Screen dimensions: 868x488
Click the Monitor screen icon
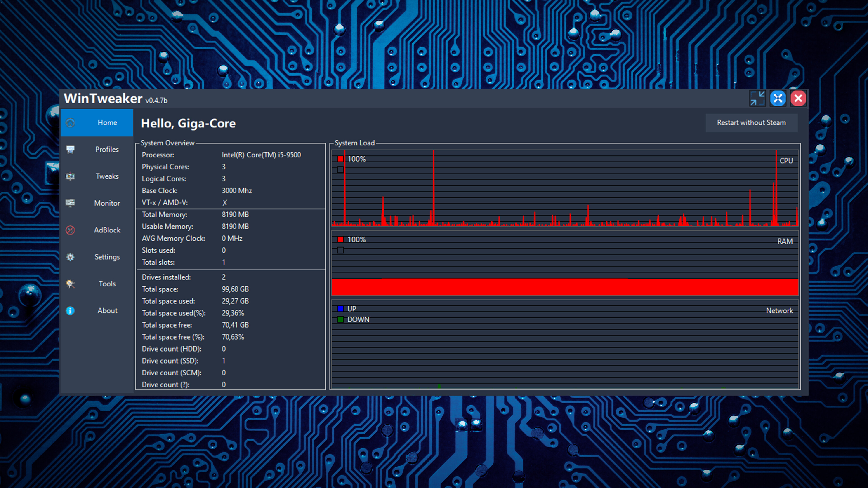tap(71, 203)
